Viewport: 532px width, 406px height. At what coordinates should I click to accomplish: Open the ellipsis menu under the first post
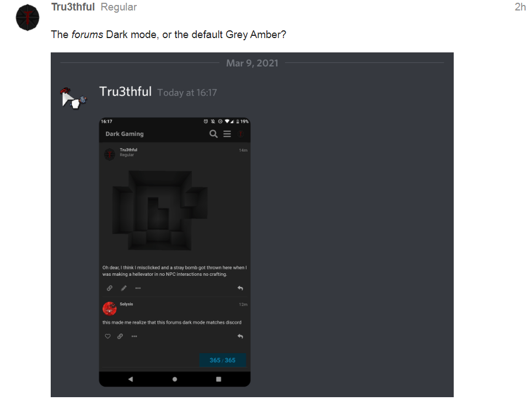click(138, 288)
